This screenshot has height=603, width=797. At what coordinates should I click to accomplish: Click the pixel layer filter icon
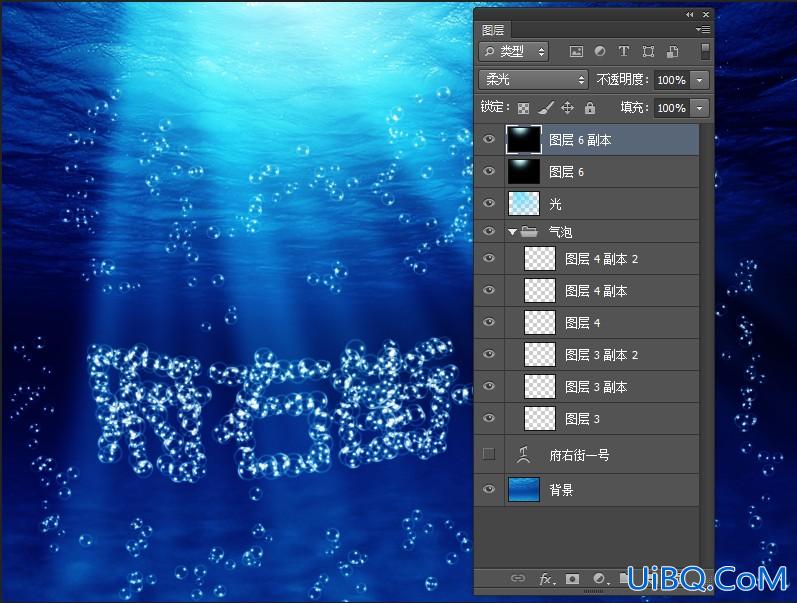576,51
